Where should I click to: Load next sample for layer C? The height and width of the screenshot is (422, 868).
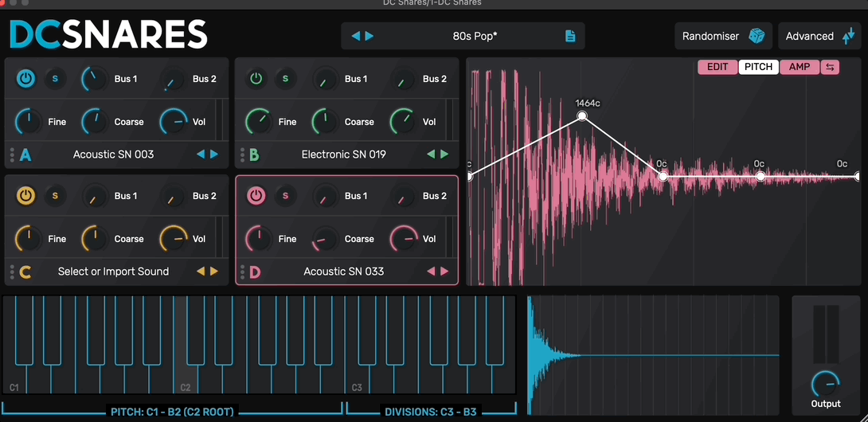tap(213, 272)
